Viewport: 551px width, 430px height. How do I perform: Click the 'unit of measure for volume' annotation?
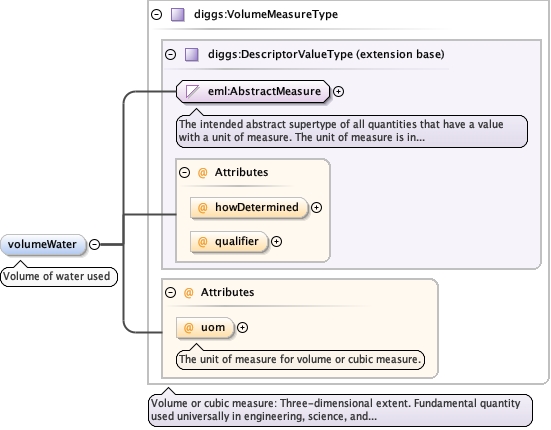click(x=300, y=359)
